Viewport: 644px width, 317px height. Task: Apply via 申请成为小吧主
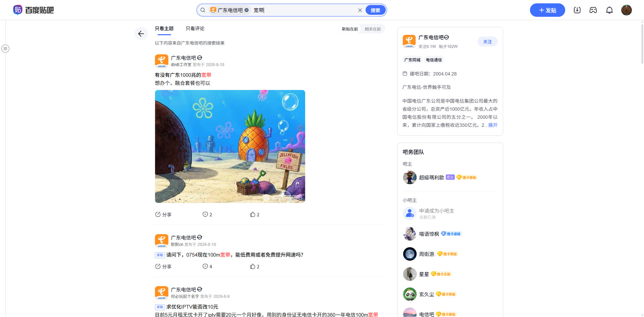[437, 211]
